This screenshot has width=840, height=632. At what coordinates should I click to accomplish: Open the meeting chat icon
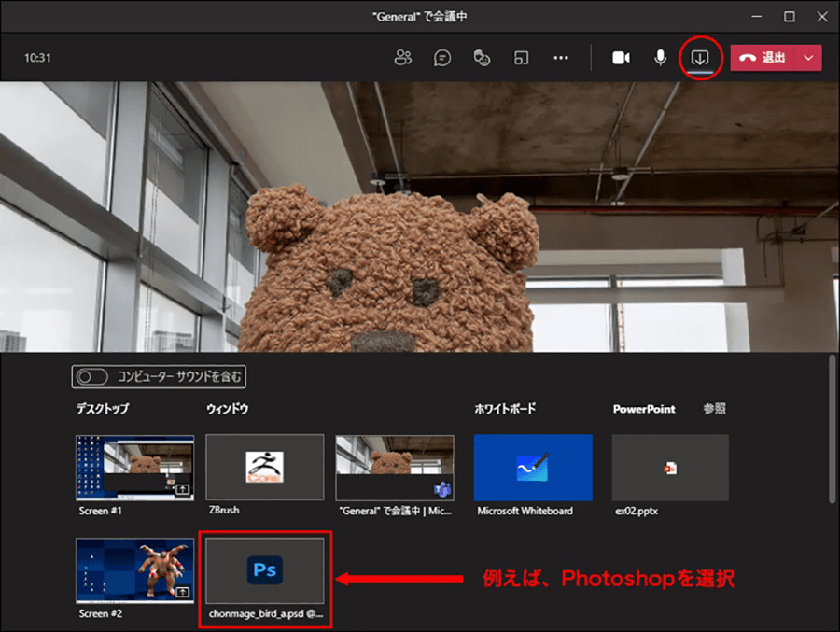(x=442, y=58)
